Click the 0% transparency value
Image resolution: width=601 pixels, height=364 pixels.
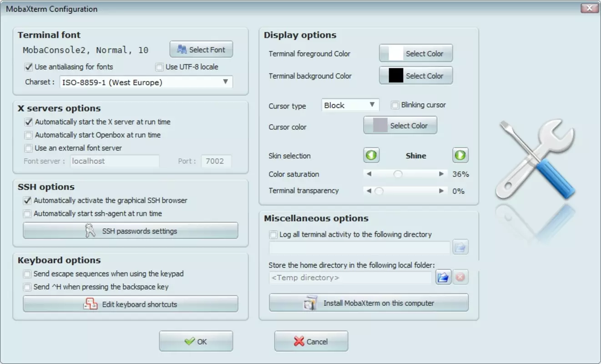click(458, 191)
